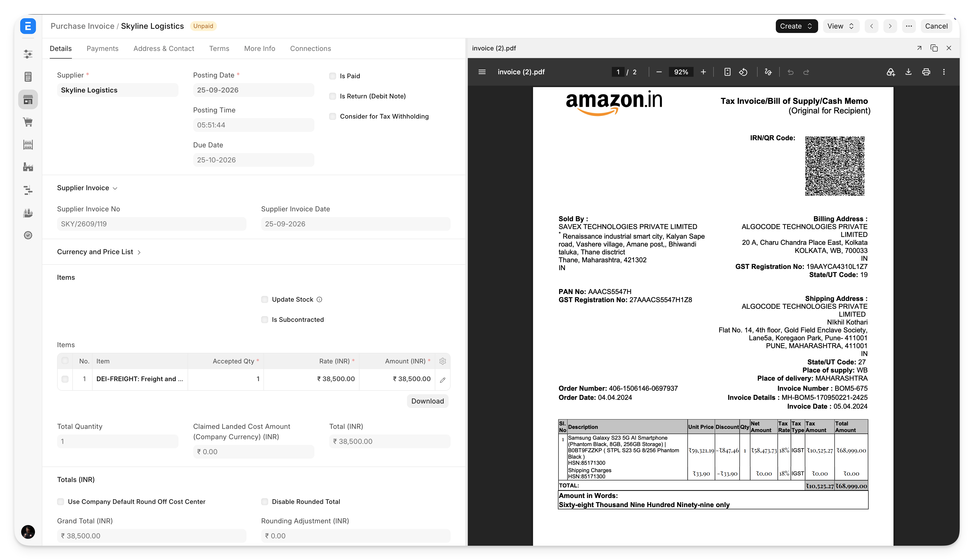Enable Is Return (Debit Note)
This screenshot has width=974, height=560.
click(332, 96)
